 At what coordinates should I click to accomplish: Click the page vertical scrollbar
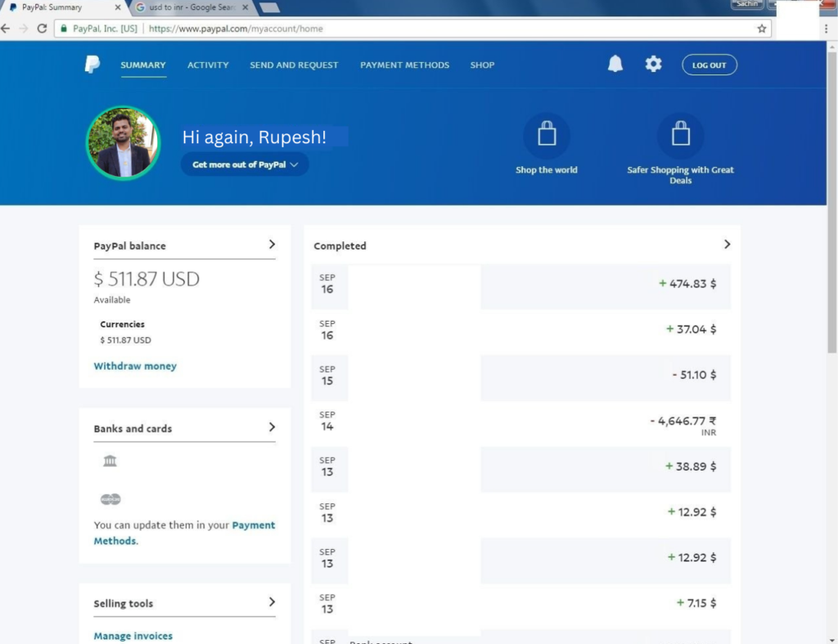[x=831, y=203]
